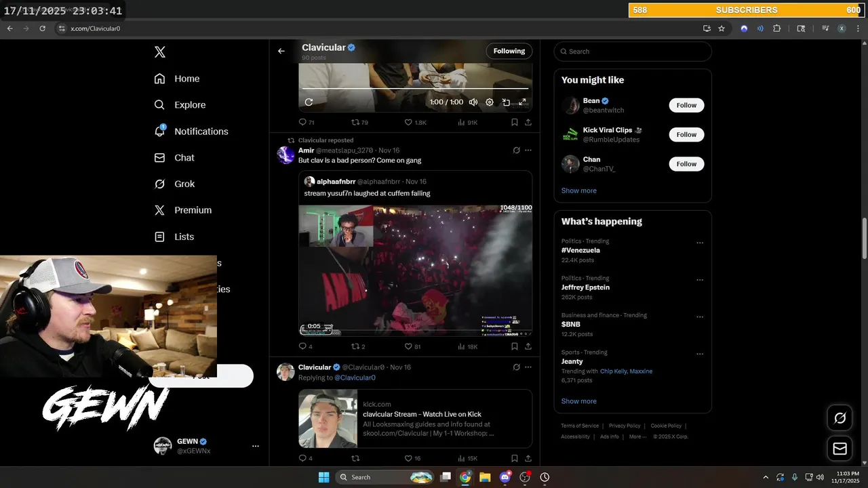The width and height of the screenshot is (868, 488).
Task: Open Explore in the sidebar
Action: pyautogui.click(x=180, y=105)
